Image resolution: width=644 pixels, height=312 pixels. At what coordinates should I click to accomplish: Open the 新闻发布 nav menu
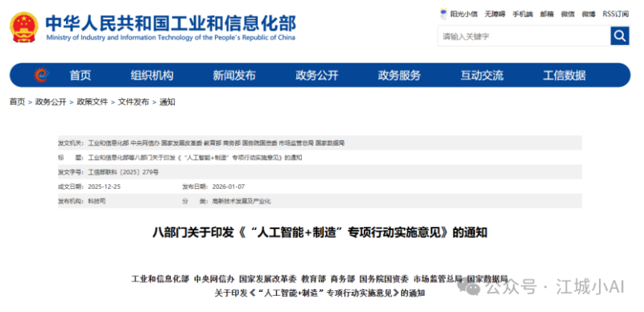(x=234, y=76)
